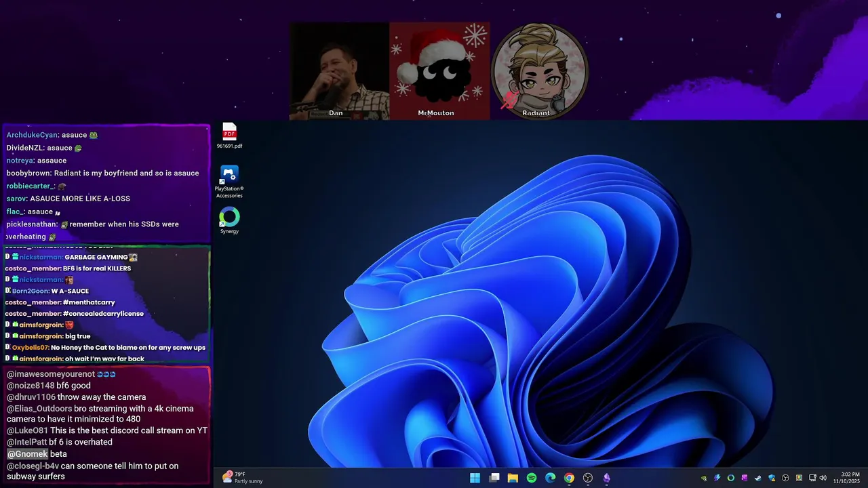Open the Synergy ring icon in system tray
868x488 pixels.
731,478
